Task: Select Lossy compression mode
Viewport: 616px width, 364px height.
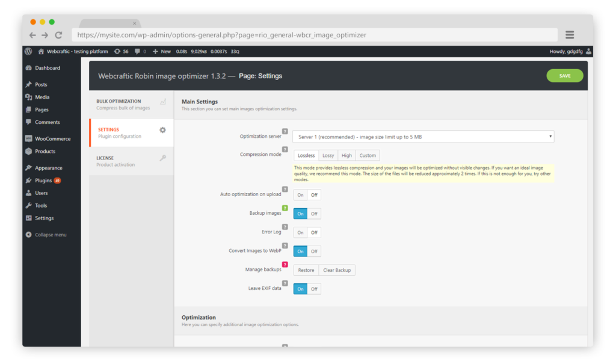Action: 328,155
